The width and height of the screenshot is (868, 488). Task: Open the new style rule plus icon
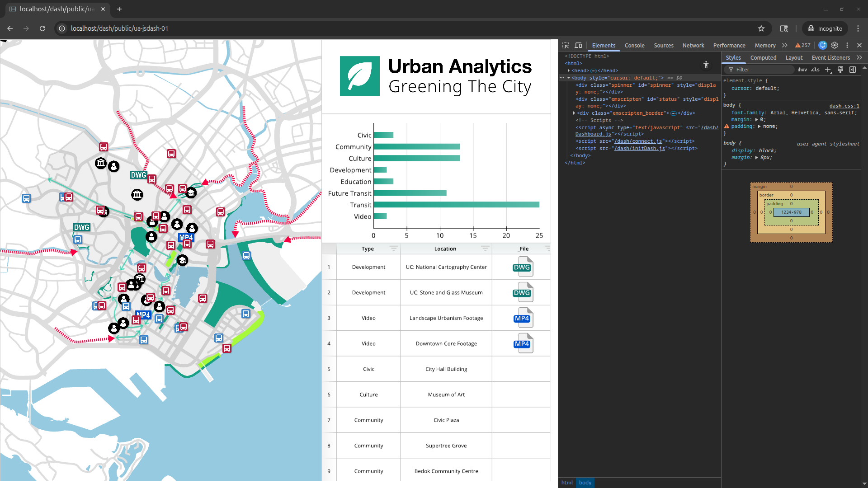pos(828,70)
